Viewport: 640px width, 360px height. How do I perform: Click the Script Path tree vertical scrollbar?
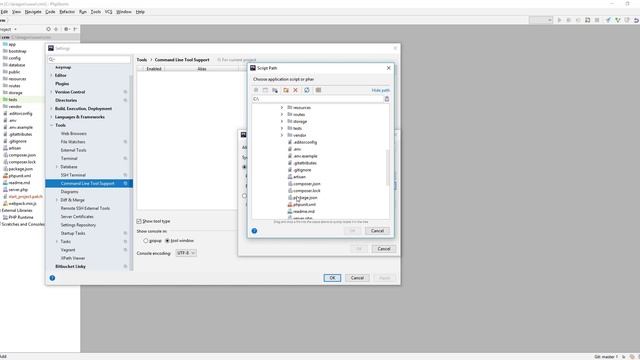(x=387, y=167)
